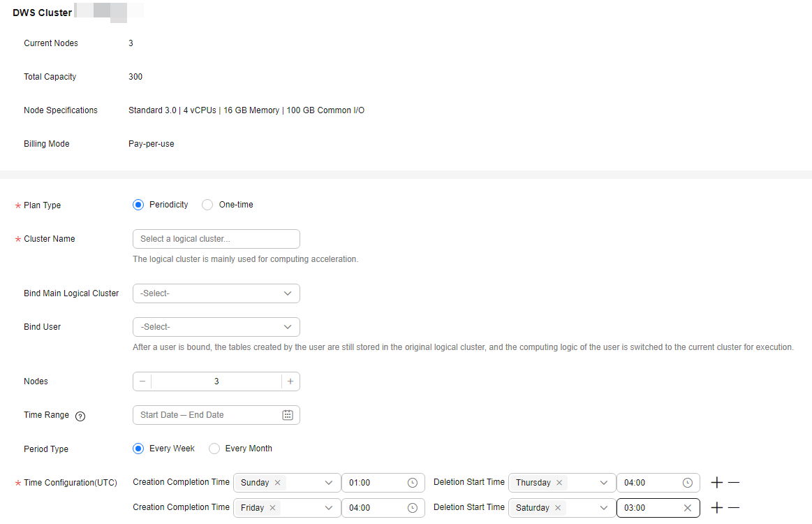Click the calendar icon in Time Range field
812x524 pixels.
tap(288, 415)
